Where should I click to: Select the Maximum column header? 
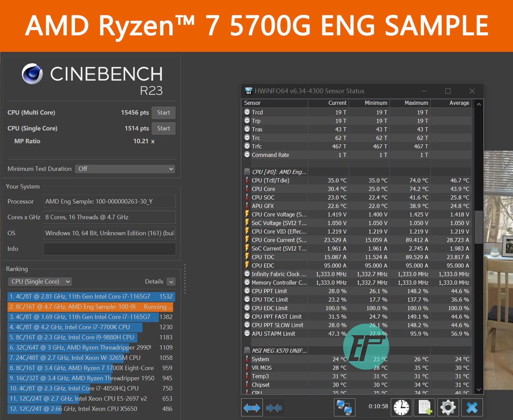click(x=410, y=103)
